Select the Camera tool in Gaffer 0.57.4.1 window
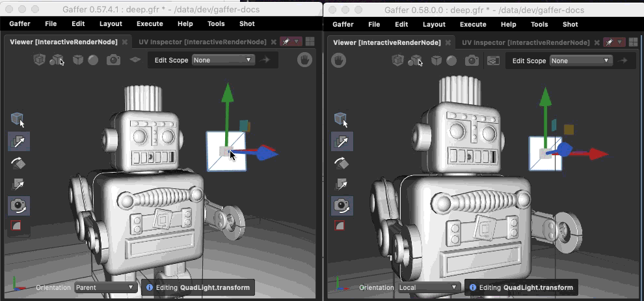The height and width of the screenshot is (301, 644). 18,206
